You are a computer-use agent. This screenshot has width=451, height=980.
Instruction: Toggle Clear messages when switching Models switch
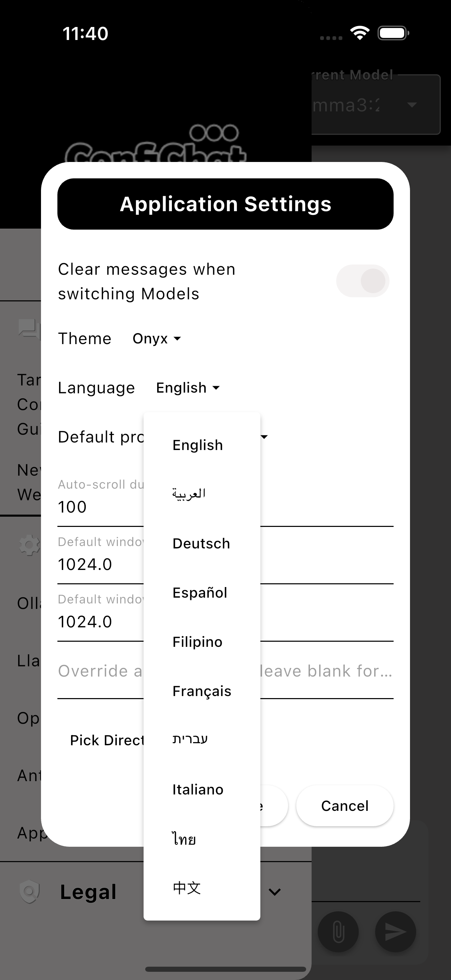click(x=363, y=281)
